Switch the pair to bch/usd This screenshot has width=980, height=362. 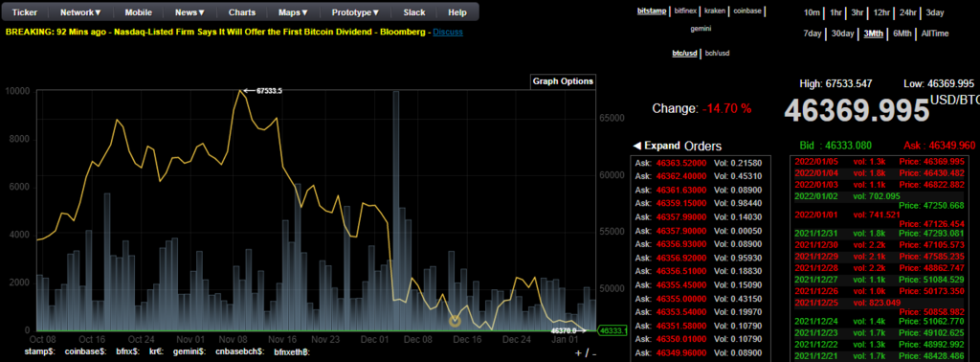point(717,53)
